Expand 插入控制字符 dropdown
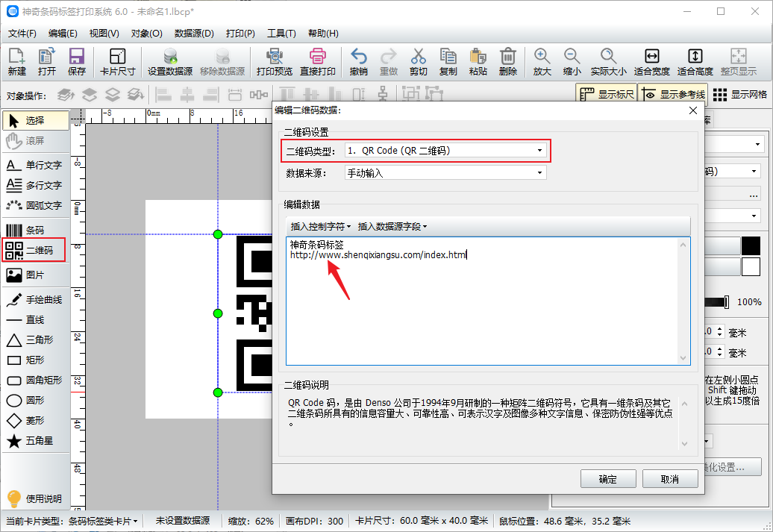773x532 pixels. [x=320, y=226]
